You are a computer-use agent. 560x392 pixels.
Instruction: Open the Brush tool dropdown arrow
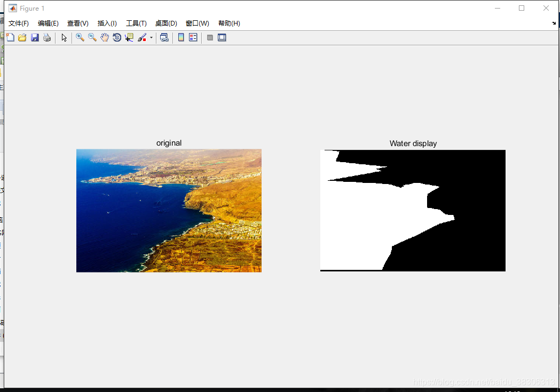[x=152, y=37]
